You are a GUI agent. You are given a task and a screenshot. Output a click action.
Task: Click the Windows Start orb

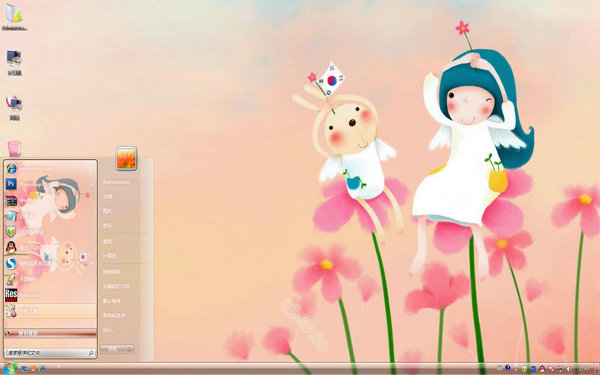point(10,368)
